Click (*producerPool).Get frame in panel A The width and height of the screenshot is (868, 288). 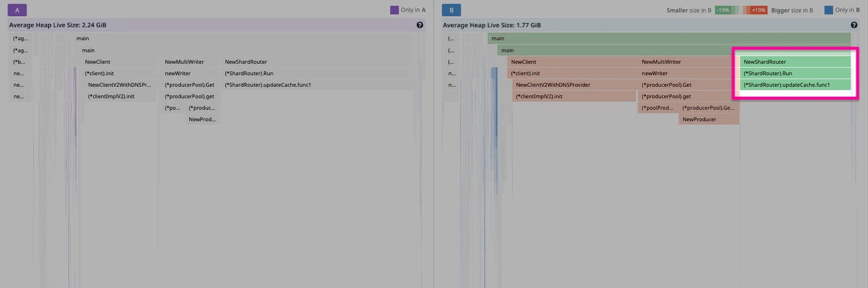[x=190, y=85]
